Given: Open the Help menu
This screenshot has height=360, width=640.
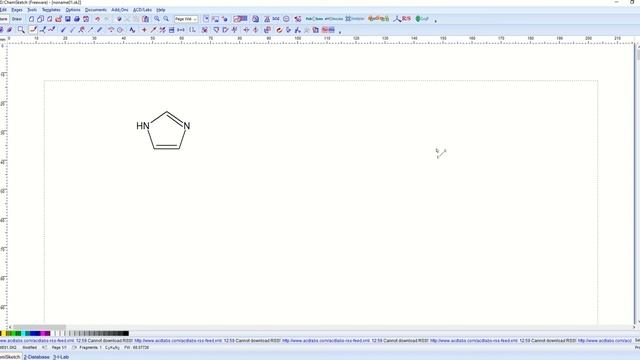Looking at the screenshot, I should click(x=161, y=9).
